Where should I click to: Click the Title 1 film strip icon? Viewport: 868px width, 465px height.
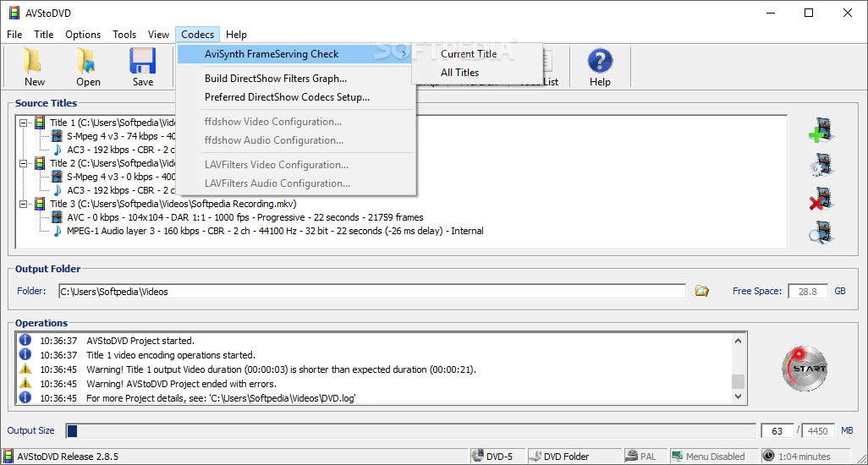pos(40,123)
